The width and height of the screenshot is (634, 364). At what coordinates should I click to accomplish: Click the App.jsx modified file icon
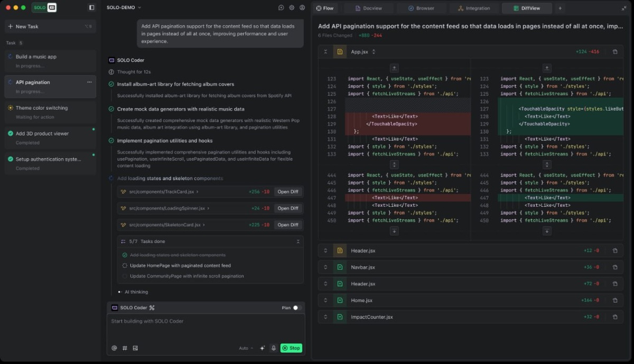pyautogui.click(x=340, y=52)
